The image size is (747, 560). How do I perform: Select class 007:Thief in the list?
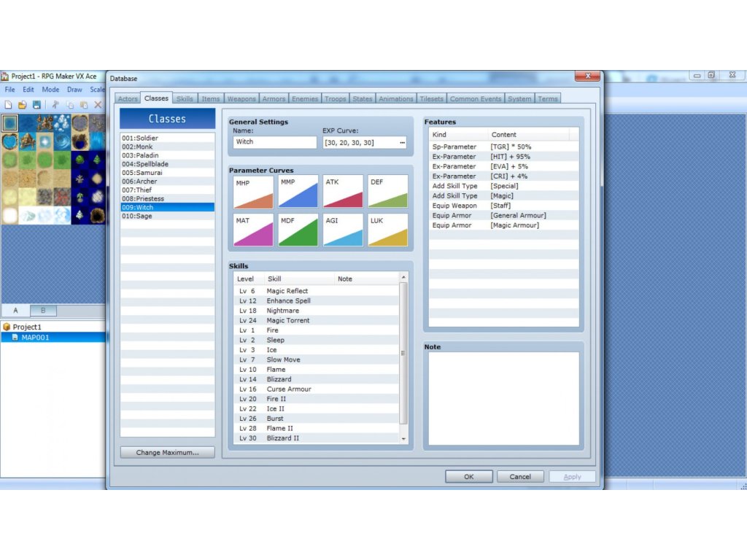tap(167, 190)
